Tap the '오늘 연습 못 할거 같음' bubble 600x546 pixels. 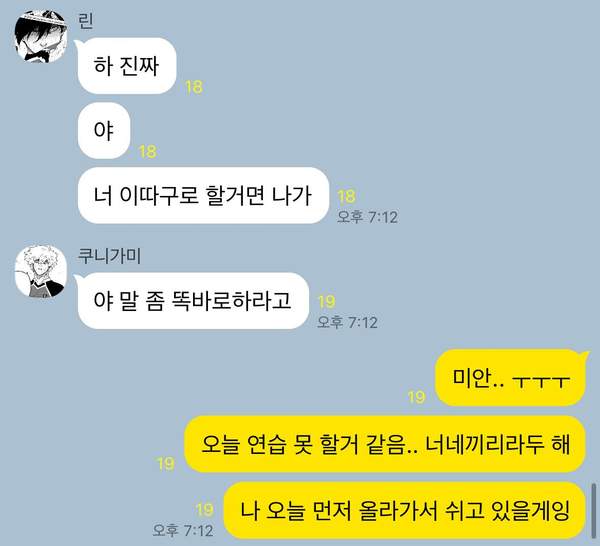click(385, 444)
